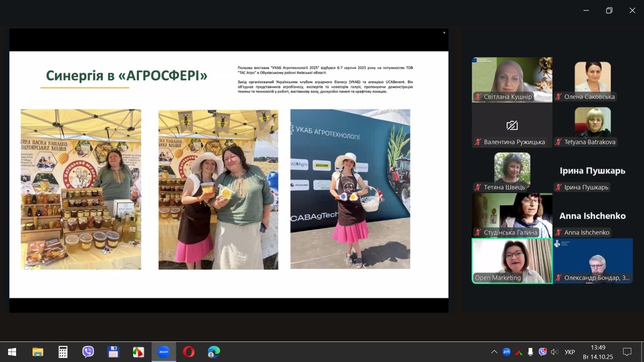The height and width of the screenshot is (362, 644).
Task: Launch Calculator from the taskbar
Action: (63, 352)
